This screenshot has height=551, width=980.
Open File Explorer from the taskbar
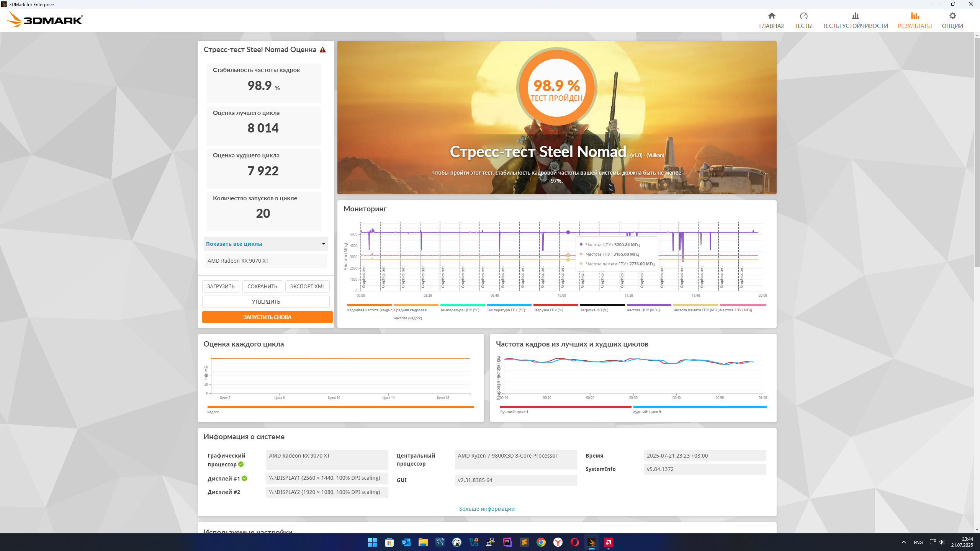pos(423,542)
